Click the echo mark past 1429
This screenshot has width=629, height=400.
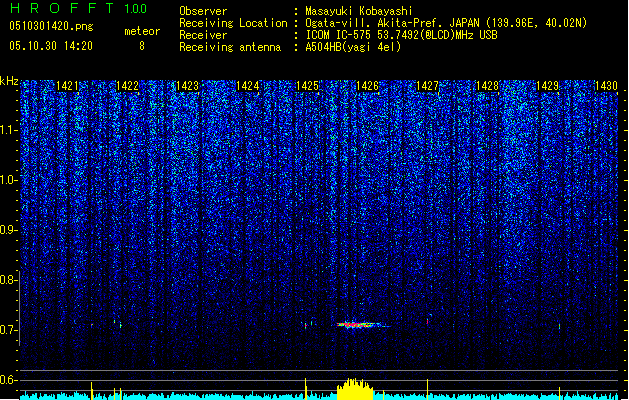pyautogui.click(x=559, y=327)
